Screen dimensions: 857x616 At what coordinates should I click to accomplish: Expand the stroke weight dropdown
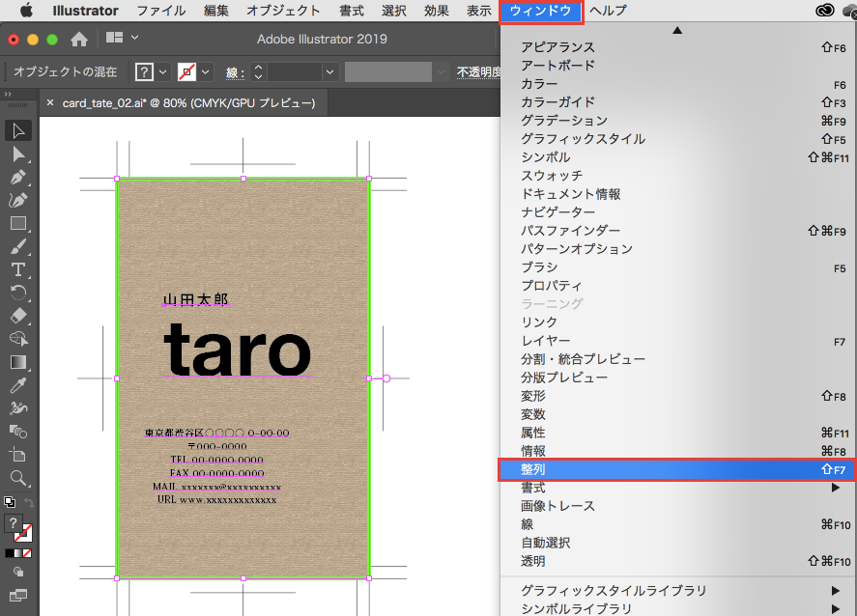(x=330, y=72)
